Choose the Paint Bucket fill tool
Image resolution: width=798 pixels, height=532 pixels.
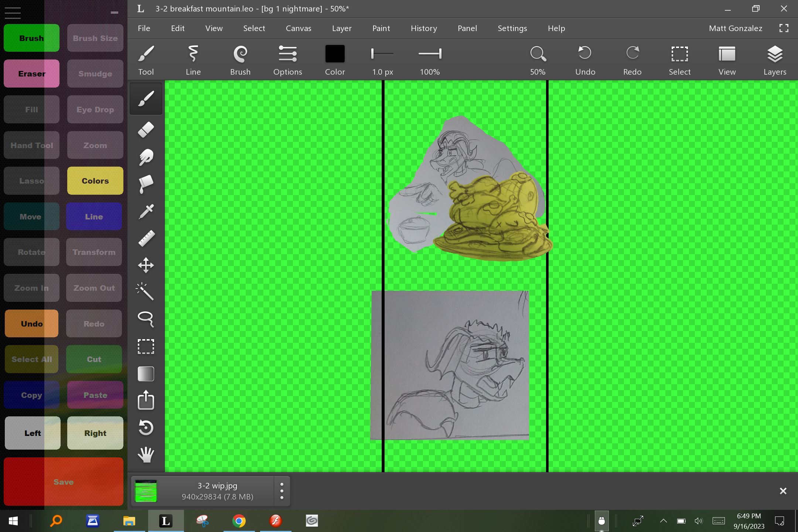tap(146, 184)
